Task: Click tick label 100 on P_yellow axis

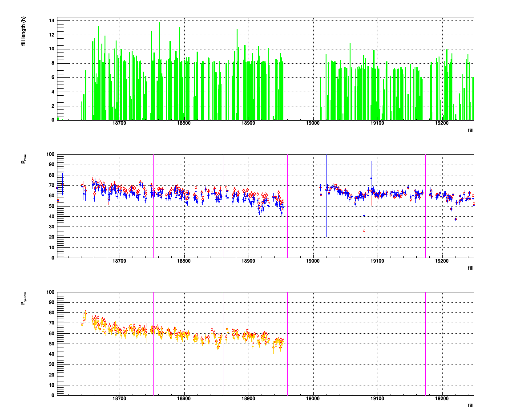Action: 50,292
